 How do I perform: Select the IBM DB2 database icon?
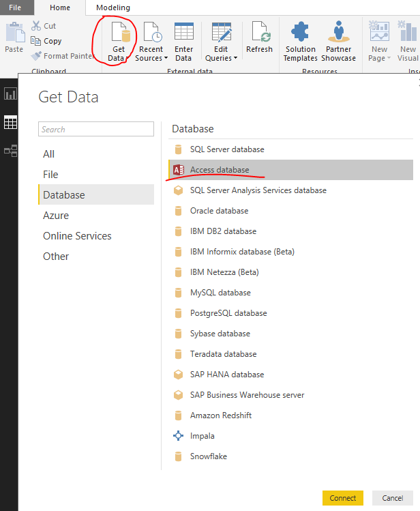point(178,231)
